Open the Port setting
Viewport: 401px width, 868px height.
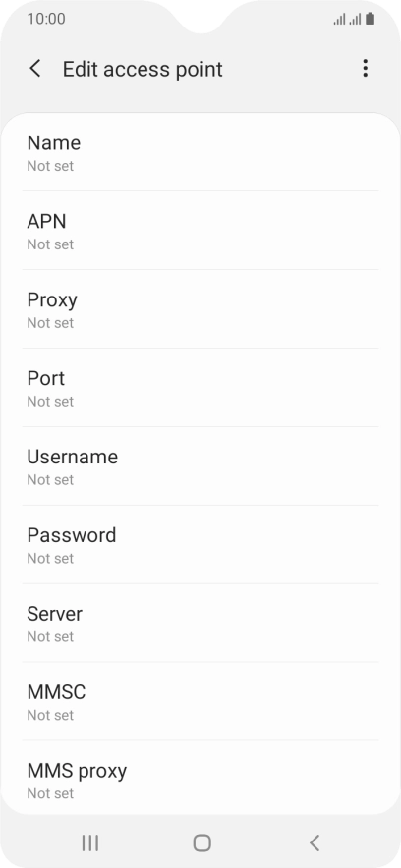[200, 388]
